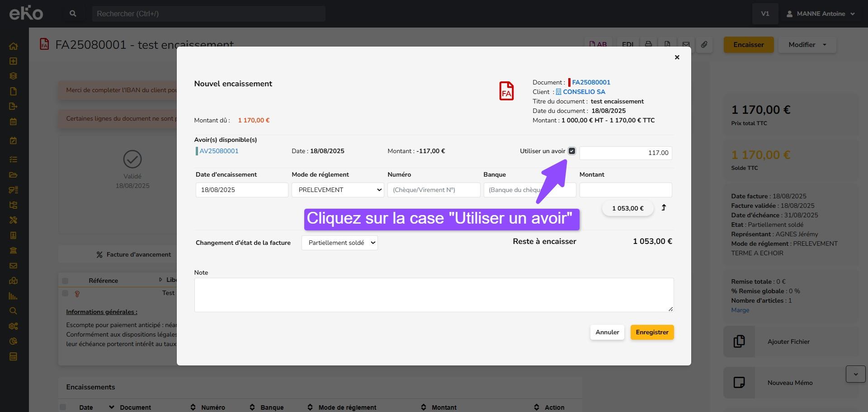Image resolution: width=868 pixels, height=412 pixels.
Task: Click the Nouveau Mémo note icon
Action: point(739,383)
